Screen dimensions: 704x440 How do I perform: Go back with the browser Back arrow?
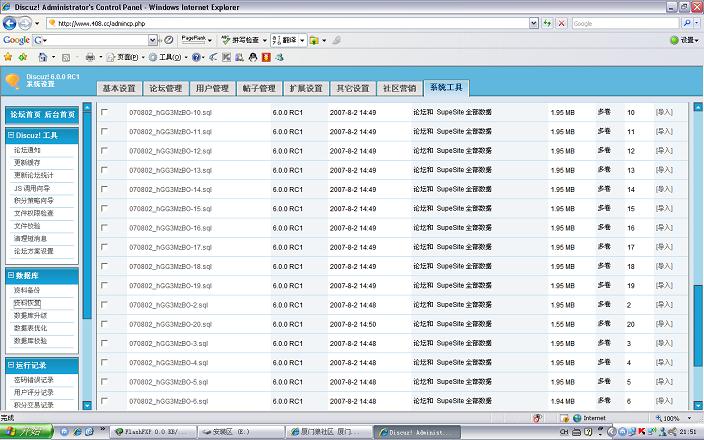click(9, 23)
